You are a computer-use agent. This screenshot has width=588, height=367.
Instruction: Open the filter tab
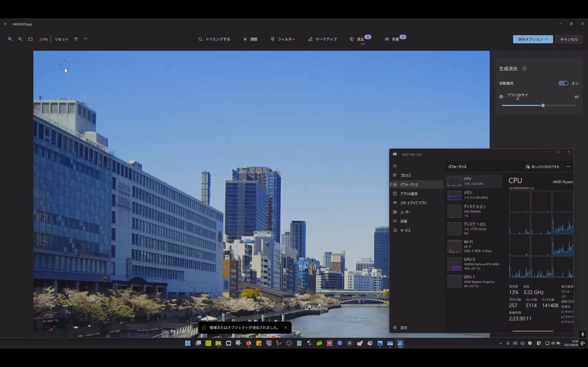[x=283, y=39]
